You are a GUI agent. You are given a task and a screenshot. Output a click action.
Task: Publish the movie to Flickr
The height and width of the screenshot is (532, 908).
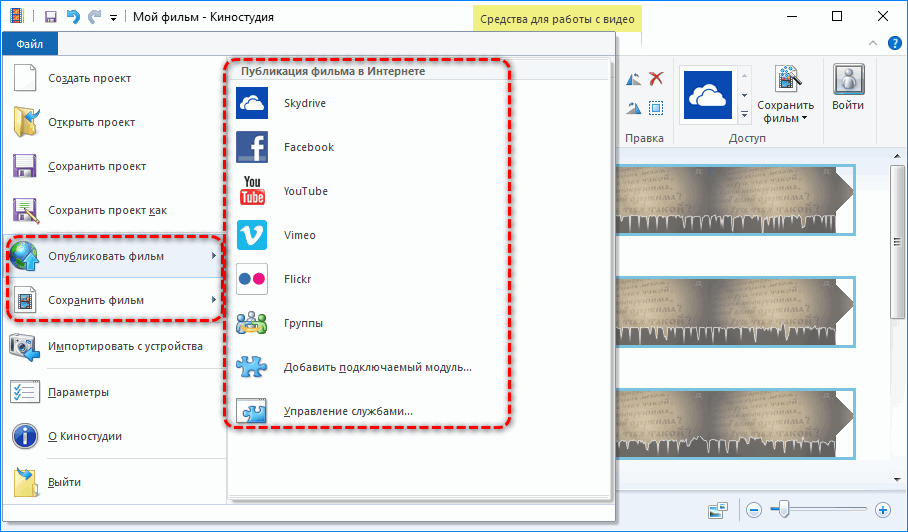(297, 279)
